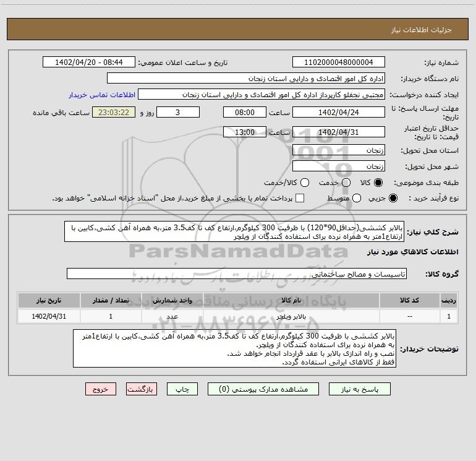Click the validity time 13:00 field
476x461 pixels.
pos(245,132)
